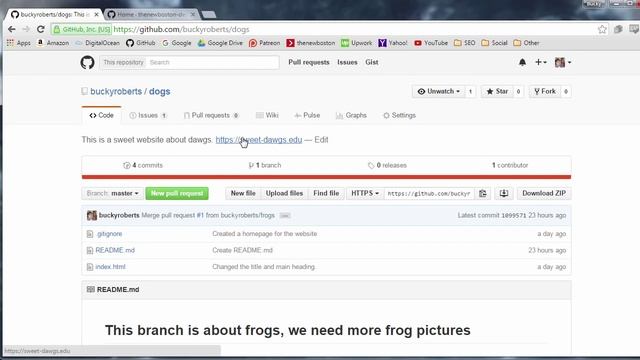Open index.html file
This screenshot has width=640, height=360.
pos(110,267)
